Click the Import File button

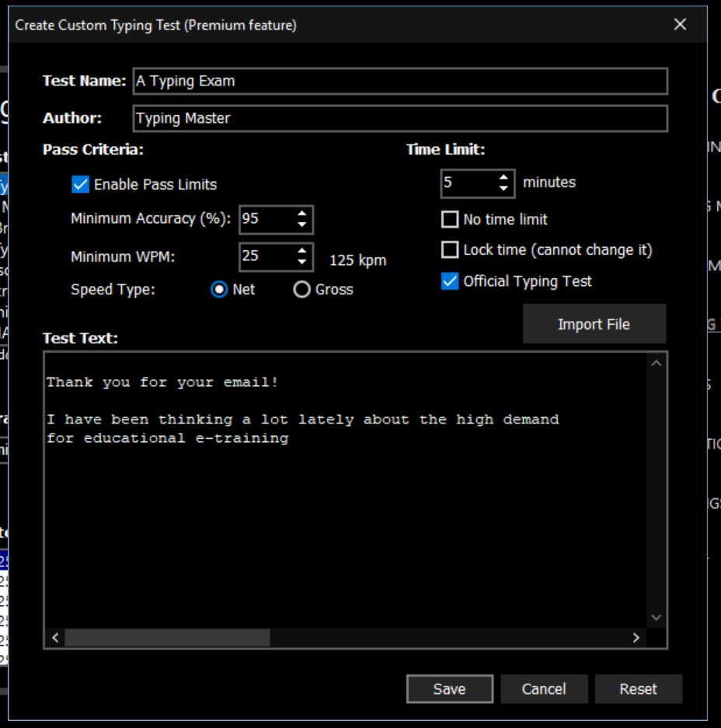click(594, 324)
